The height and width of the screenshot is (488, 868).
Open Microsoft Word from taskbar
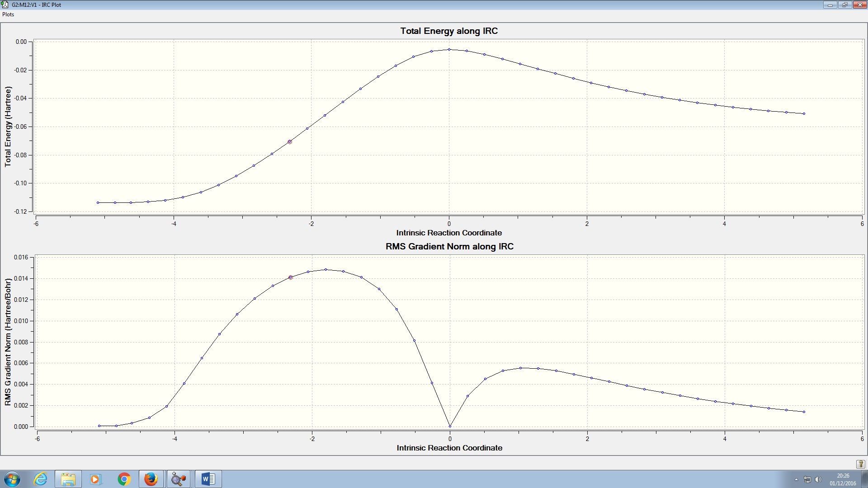click(x=208, y=479)
